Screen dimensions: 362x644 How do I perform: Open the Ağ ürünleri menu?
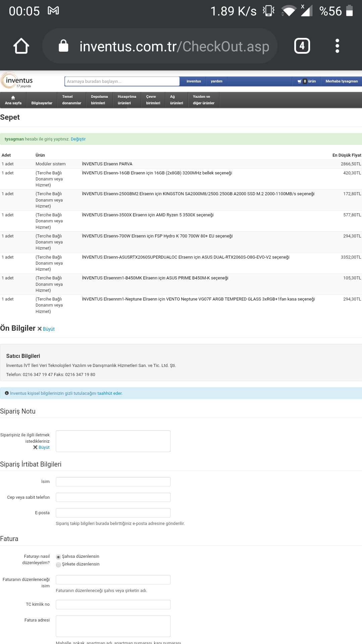176,100
